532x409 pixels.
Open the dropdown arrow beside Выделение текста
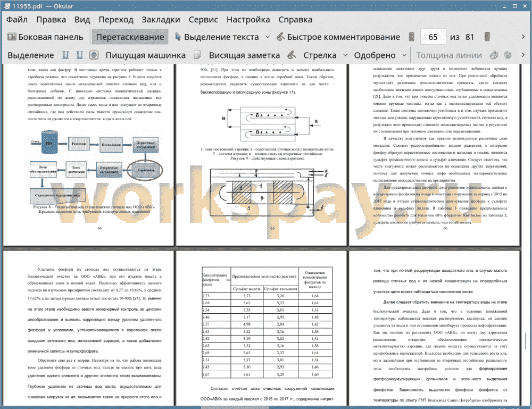pyautogui.click(x=268, y=37)
